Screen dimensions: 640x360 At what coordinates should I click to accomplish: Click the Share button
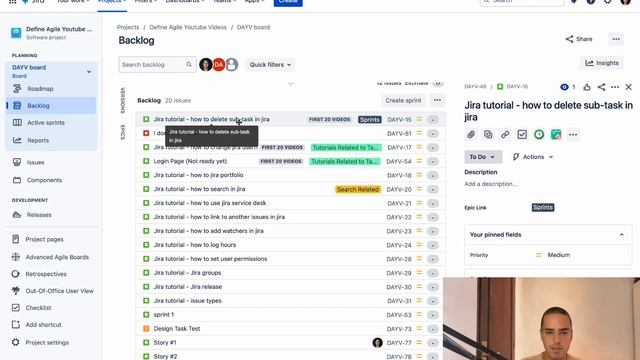tap(579, 39)
